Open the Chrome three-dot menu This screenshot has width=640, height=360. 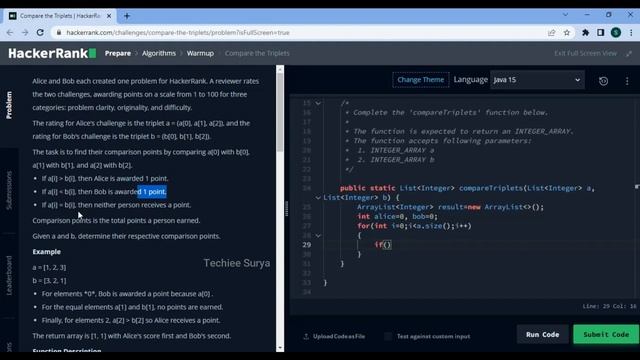pos(631,33)
